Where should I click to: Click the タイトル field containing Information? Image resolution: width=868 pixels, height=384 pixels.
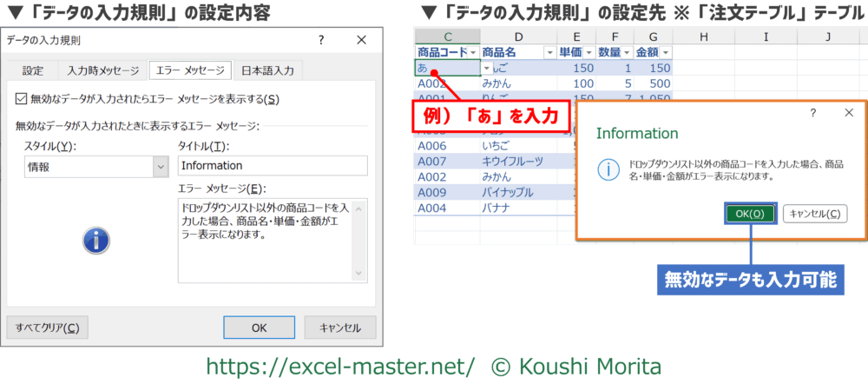click(272, 166)
